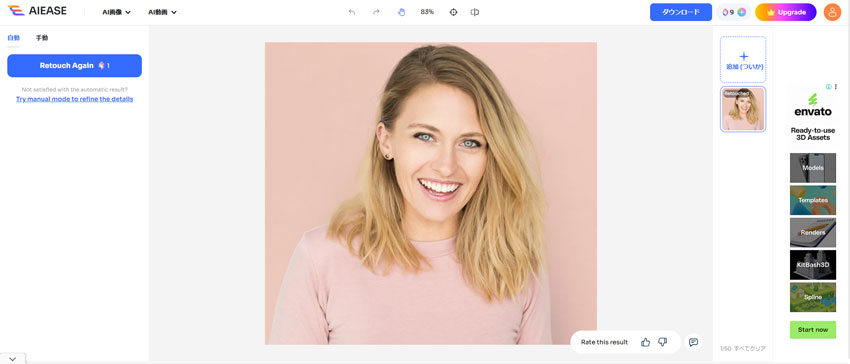Open the manual mode refine link
The width and height of the screenshot is (850, 364).
74,99
